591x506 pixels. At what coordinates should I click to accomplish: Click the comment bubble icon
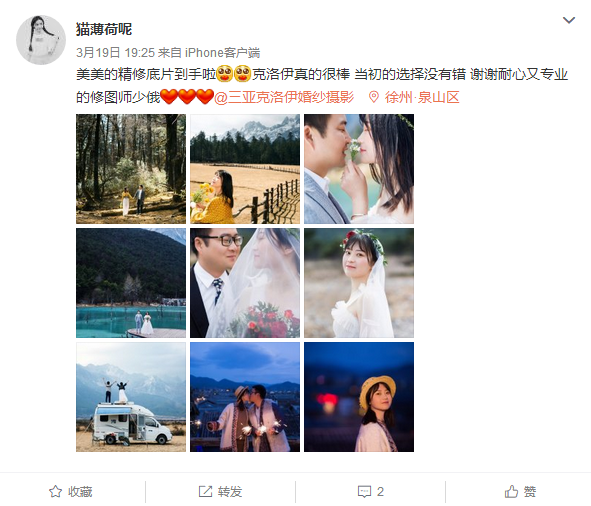point(364,491)
